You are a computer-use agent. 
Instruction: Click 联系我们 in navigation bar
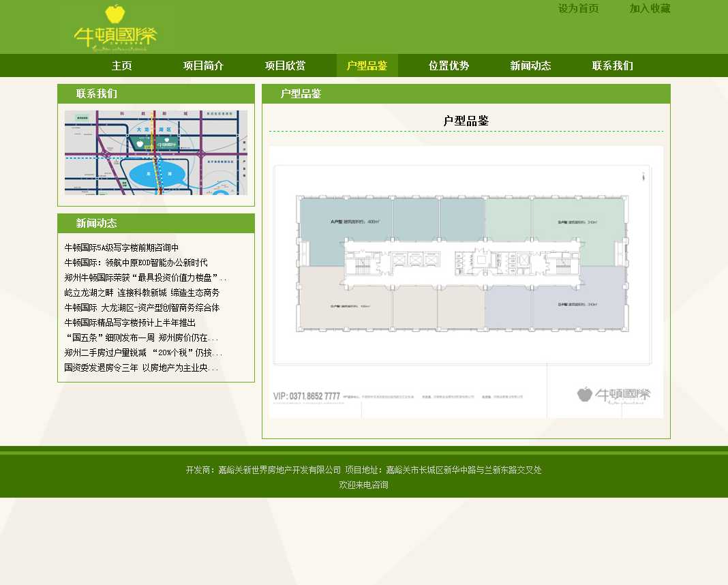point(613,65)
